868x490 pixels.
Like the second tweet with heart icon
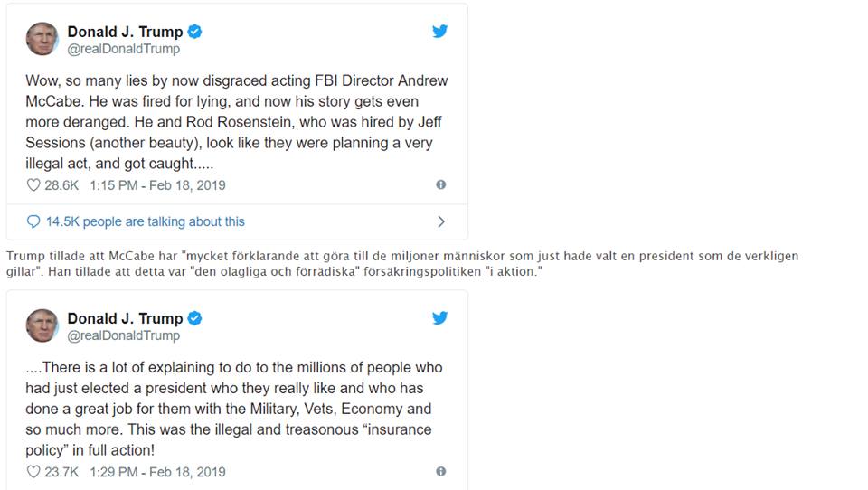tap(33, 472)
